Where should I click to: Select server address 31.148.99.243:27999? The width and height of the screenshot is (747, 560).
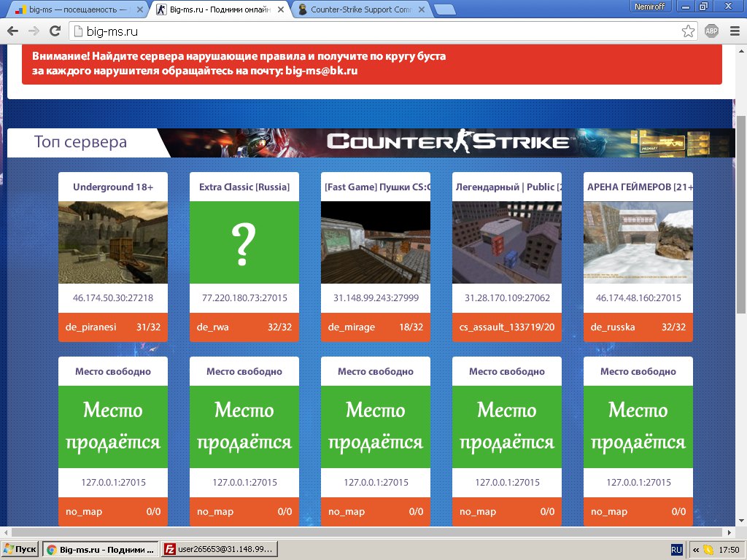[376, 298]
